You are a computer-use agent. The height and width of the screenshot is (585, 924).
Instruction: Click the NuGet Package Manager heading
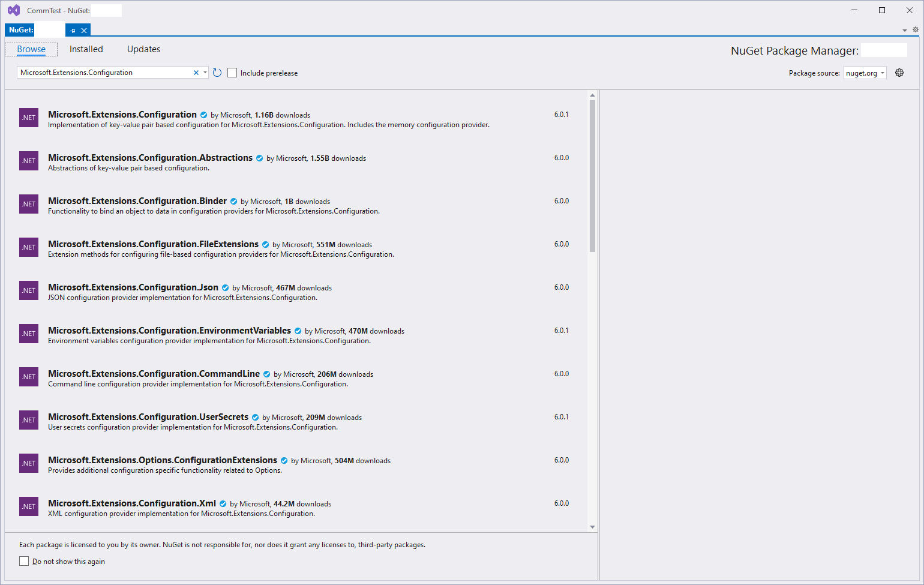click(x=794, y=51)
